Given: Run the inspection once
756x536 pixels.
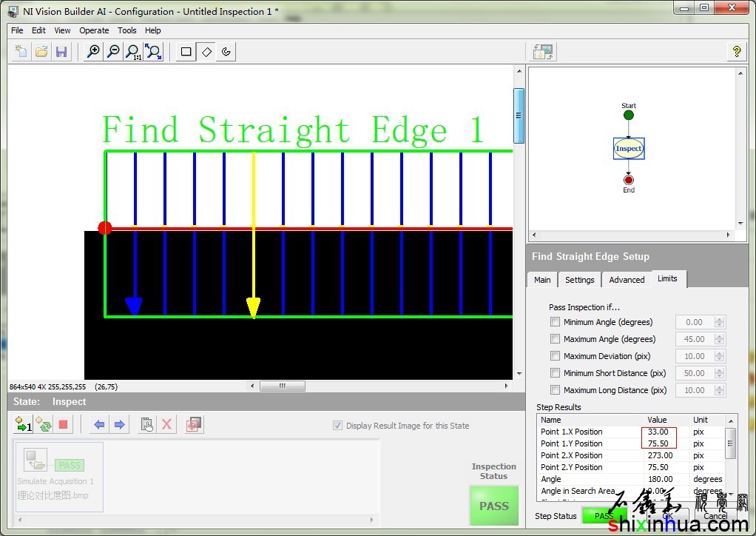Looking at the screenshot, I should tap(24, 424).
